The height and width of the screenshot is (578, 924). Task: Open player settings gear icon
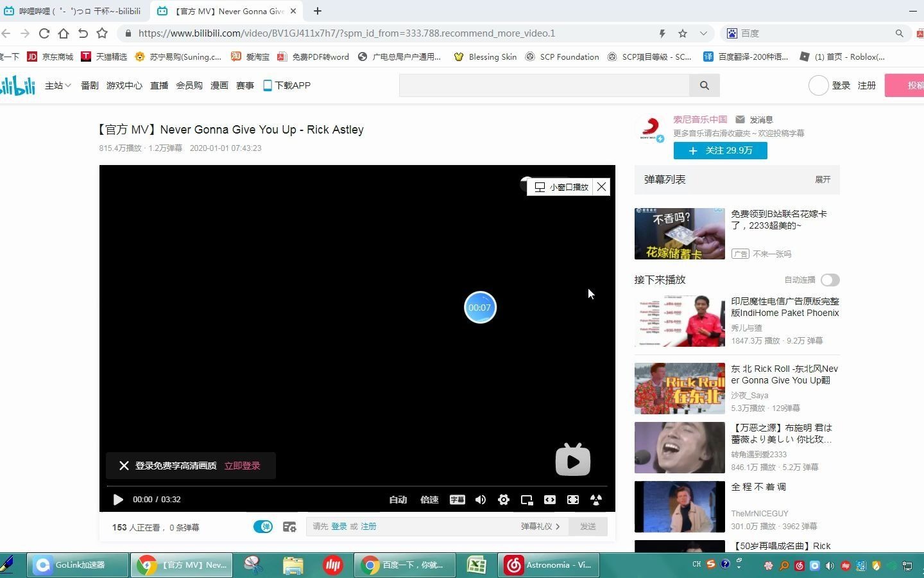click(x=504, y=500)
